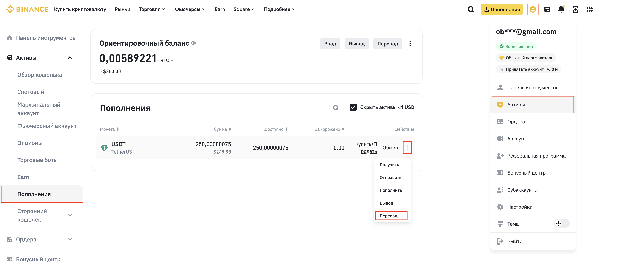Click the Обычный пользователь badge
This screenshot has width=644, height=266.
(526, 58)
